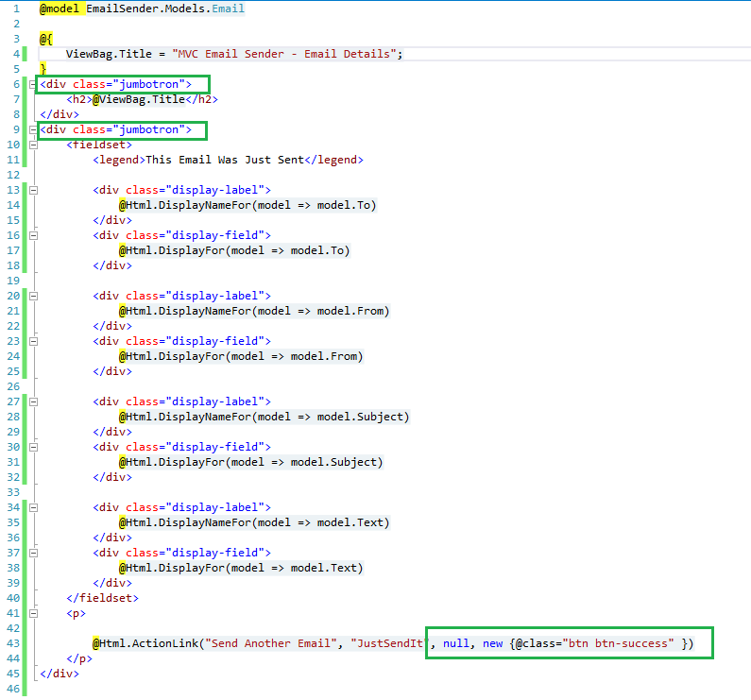
Task: Click line number 46 in the gutter
Action: click(13, 689)
